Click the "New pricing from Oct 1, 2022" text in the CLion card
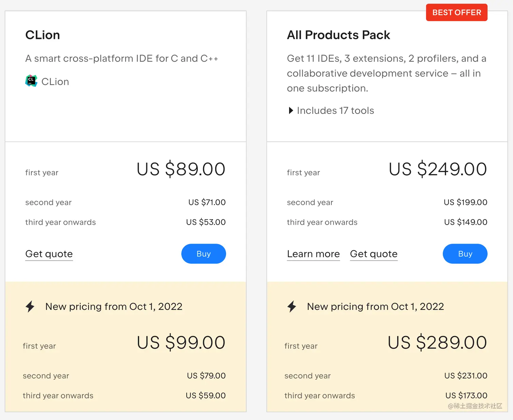The height and width of the screenshot is (420, 513). 114,306
